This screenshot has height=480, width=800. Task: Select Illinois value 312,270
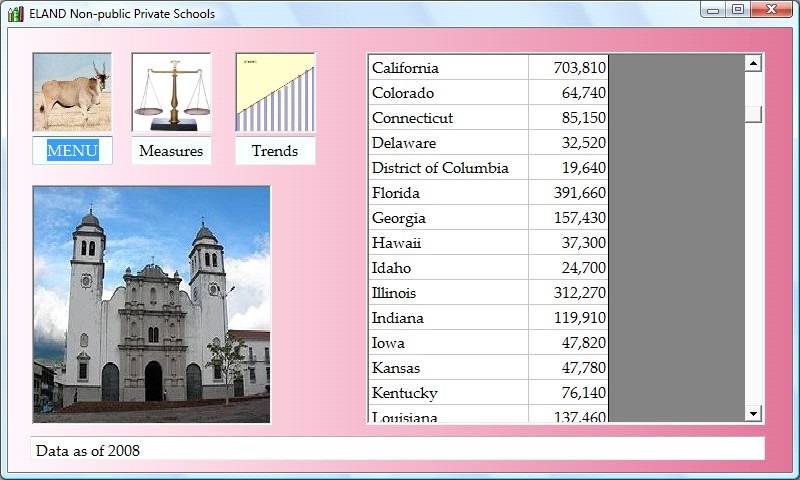click(x=568, y=293)
